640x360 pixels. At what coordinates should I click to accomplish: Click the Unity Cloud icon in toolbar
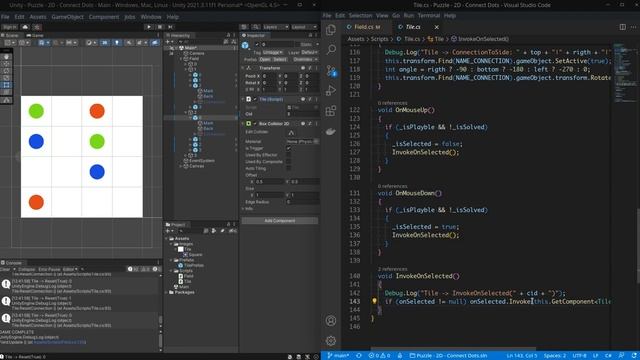click(x=25, y=27)
